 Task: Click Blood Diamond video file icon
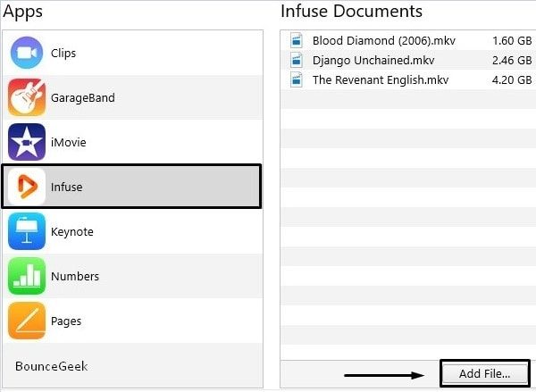tap(297, 40)
